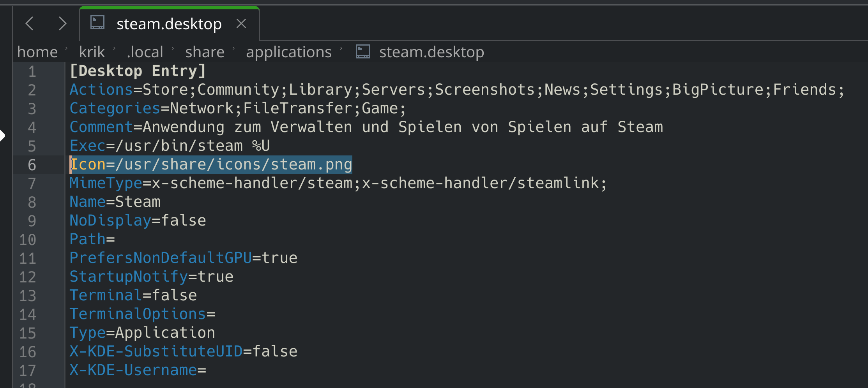The image size is (868, 388).
Task: Click line number 1 in gutter
Action: point(32,72)
